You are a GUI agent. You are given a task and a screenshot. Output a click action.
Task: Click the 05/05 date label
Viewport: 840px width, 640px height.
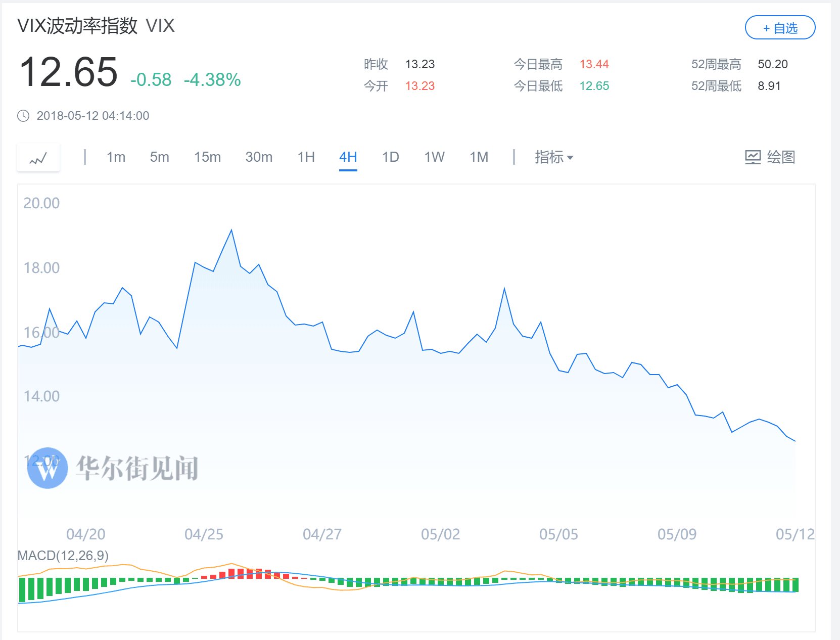pos(558,534)
